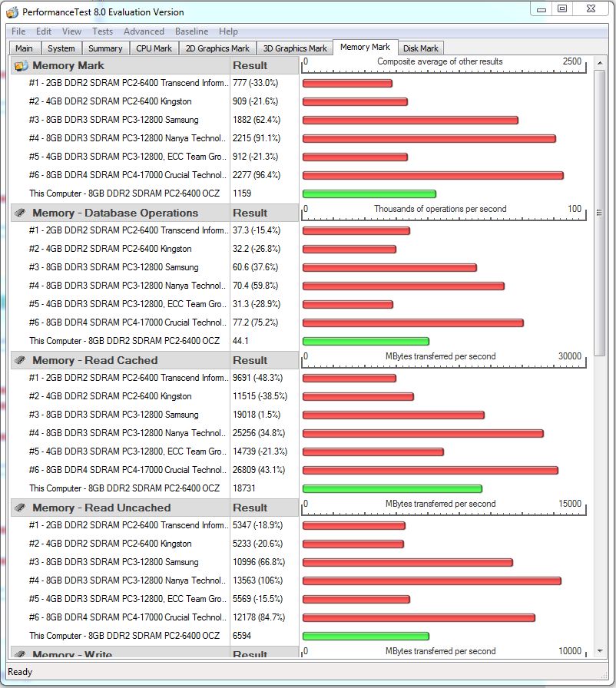
Task: Switch to the Disk Mark tab
Action: click(420, 48)
